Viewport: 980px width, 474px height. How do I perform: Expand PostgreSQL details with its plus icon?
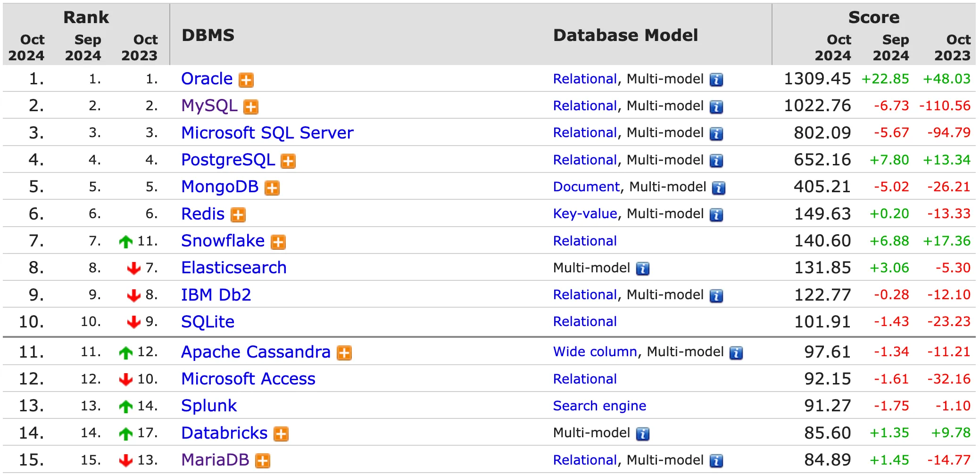[288, 161]
